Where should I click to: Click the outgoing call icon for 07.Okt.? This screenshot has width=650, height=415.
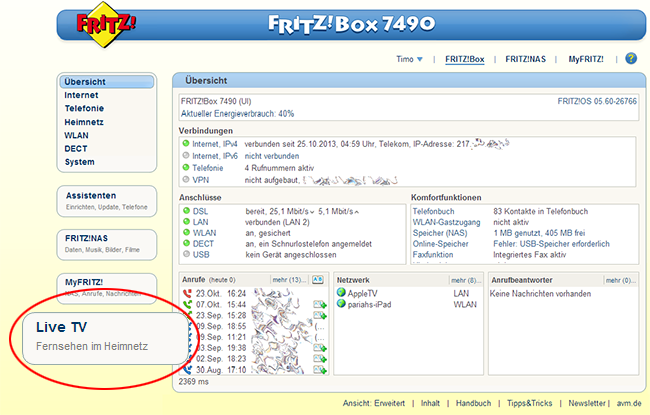click(x=187, y=304)
